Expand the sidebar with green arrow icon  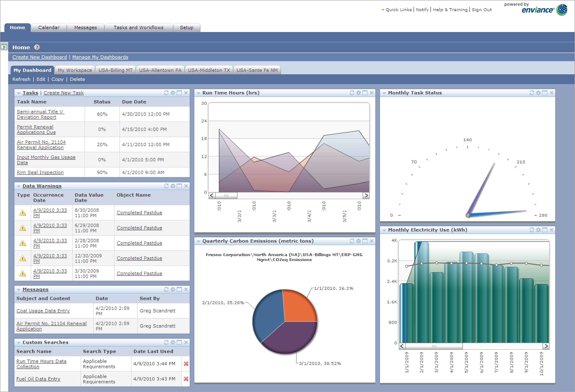tap(4, 47)
